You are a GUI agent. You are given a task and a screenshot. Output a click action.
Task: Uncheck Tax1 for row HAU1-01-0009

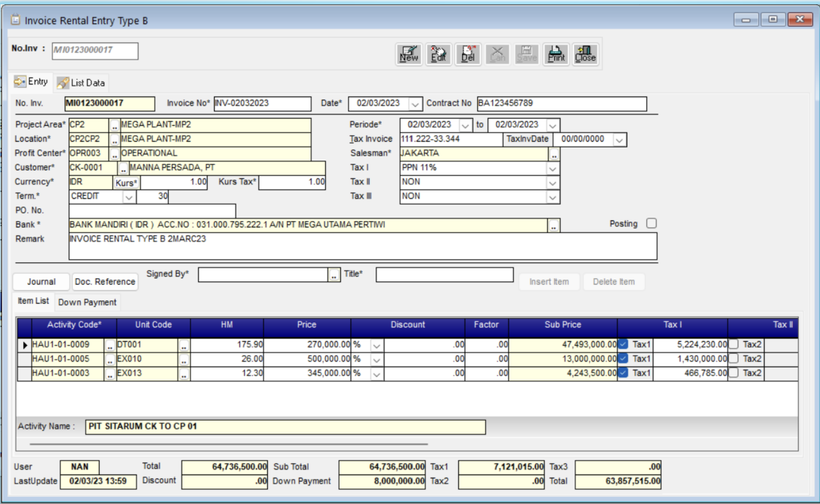pyautogui.click(x=623, y=344)
